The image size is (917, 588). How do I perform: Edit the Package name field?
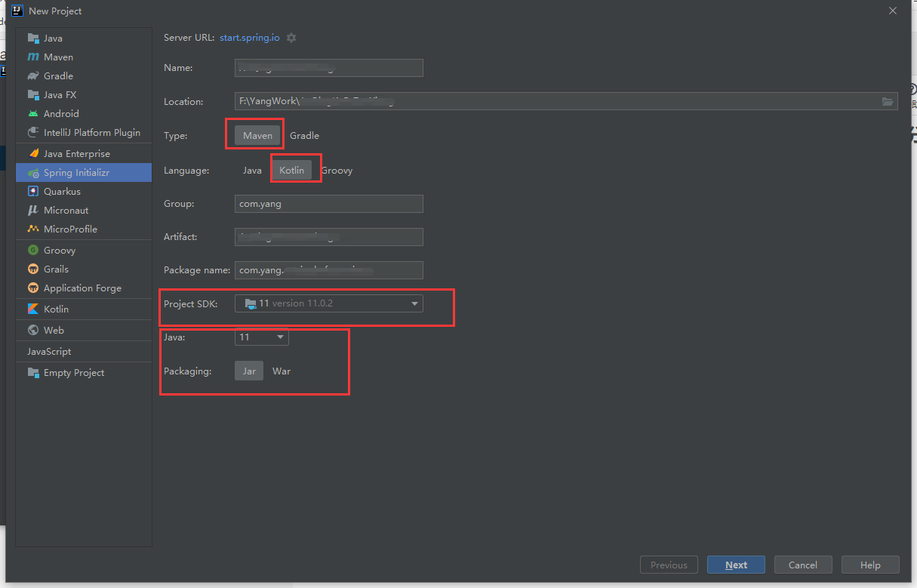pos(329,270)
